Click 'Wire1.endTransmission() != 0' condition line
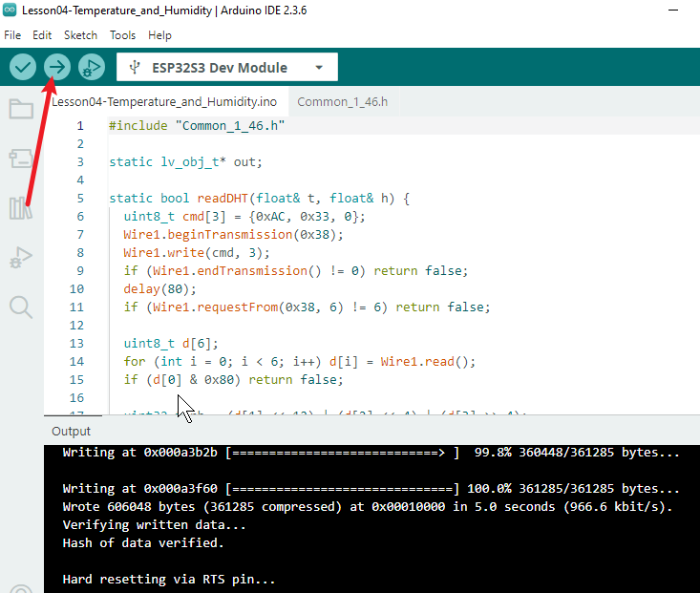Viewport: 700px width, 593px height. pyautogui.click(x=295, y=270)
